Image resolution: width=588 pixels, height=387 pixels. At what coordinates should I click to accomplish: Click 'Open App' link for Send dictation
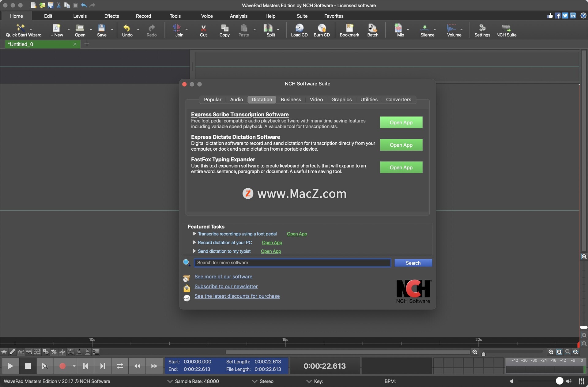pos(271,251)
